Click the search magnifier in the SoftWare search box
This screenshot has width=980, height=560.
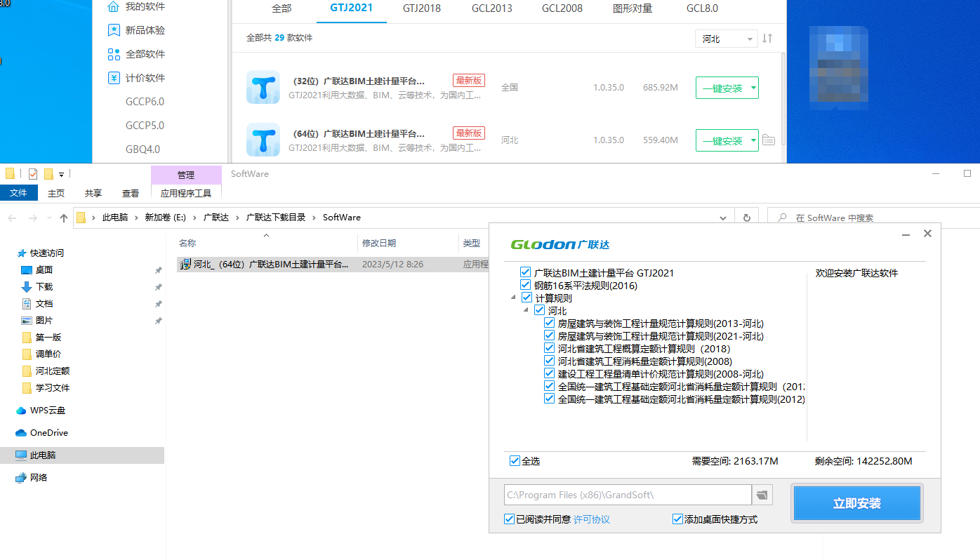[x=783, y=218]
